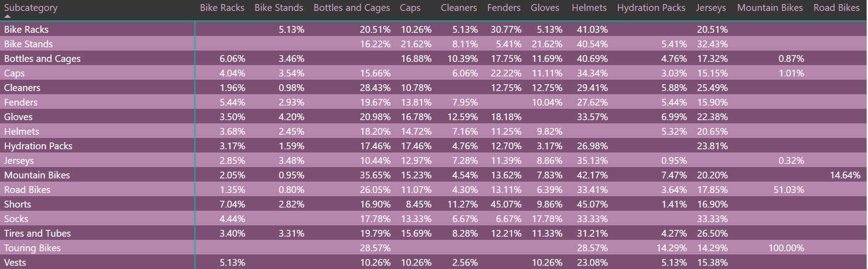The width and height of the screenshot is (868, 269).
Task: Sort by the Subcategory column header
Action: [x=31, y=8]
